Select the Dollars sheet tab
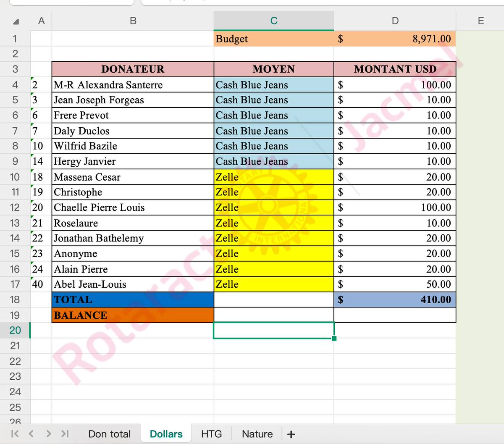 (x=166, y=434)
